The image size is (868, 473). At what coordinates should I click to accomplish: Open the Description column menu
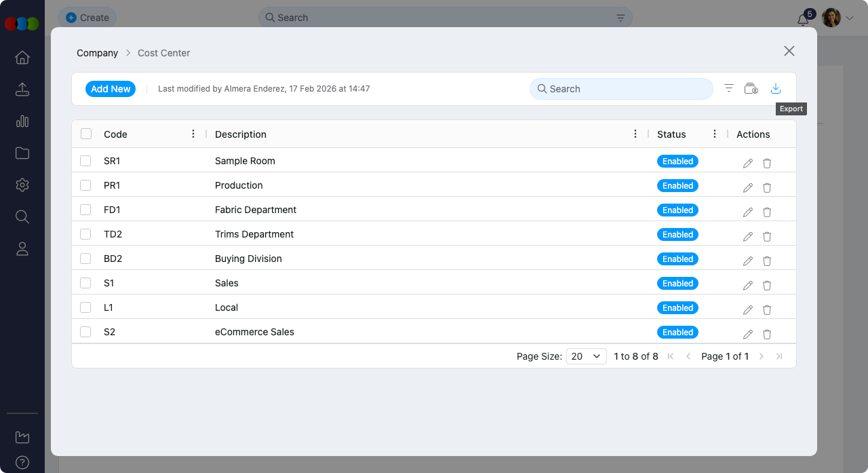click(635, 134)
